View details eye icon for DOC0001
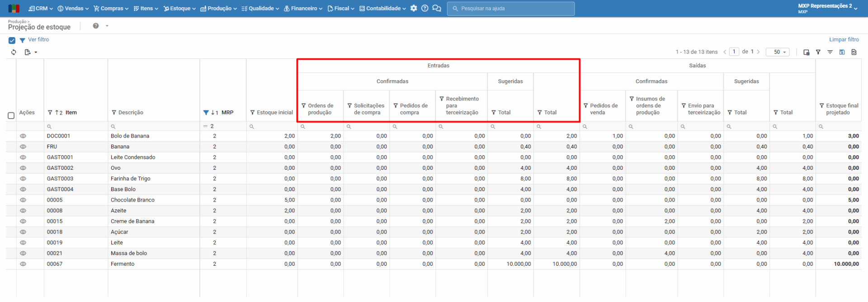The width and height of the screenshot is (868, 302). point(23,136)
